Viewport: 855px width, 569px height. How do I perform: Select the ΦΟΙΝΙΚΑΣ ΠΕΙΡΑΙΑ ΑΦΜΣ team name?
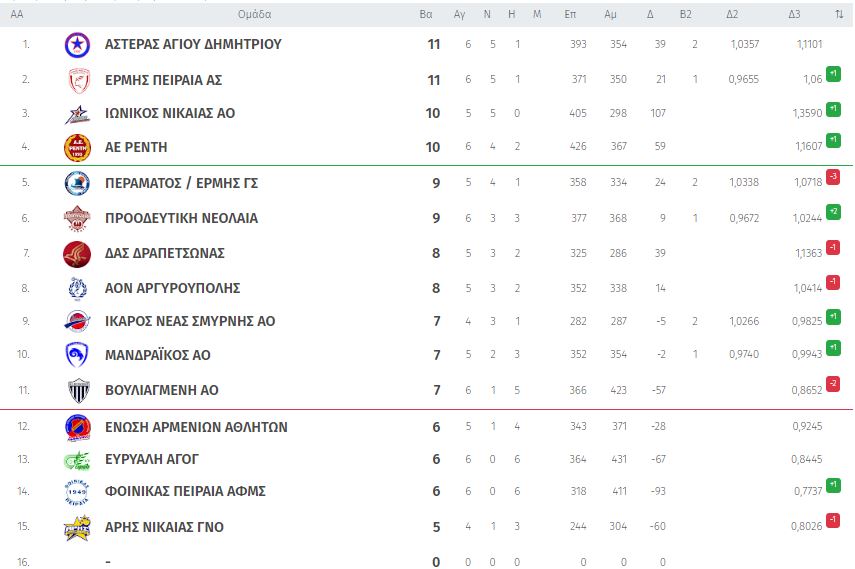click(185, 491)
